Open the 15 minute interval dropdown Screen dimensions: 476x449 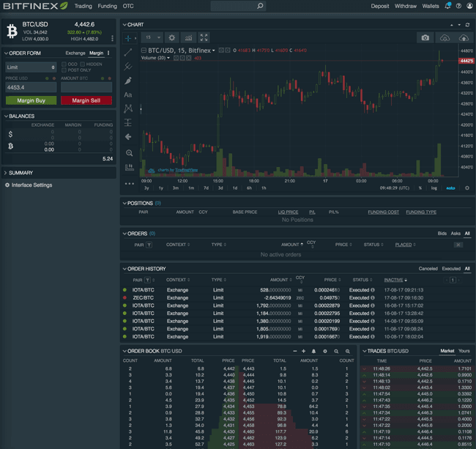click(152, 37)
